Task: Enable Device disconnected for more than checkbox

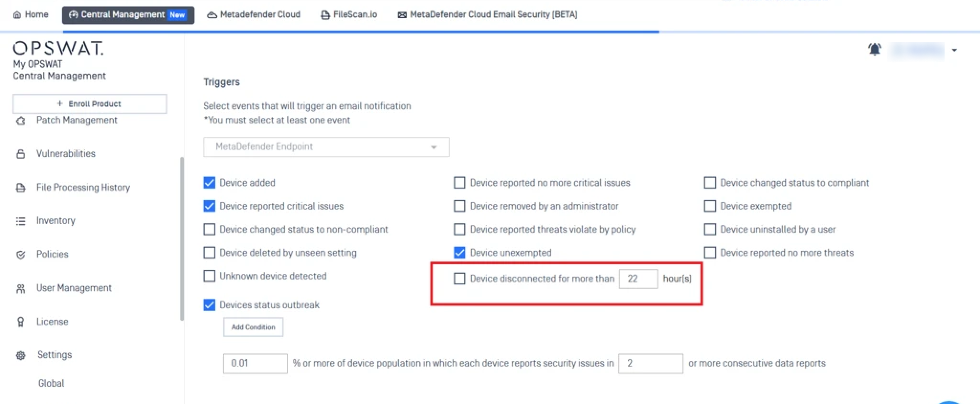Action: coord(459,279)
